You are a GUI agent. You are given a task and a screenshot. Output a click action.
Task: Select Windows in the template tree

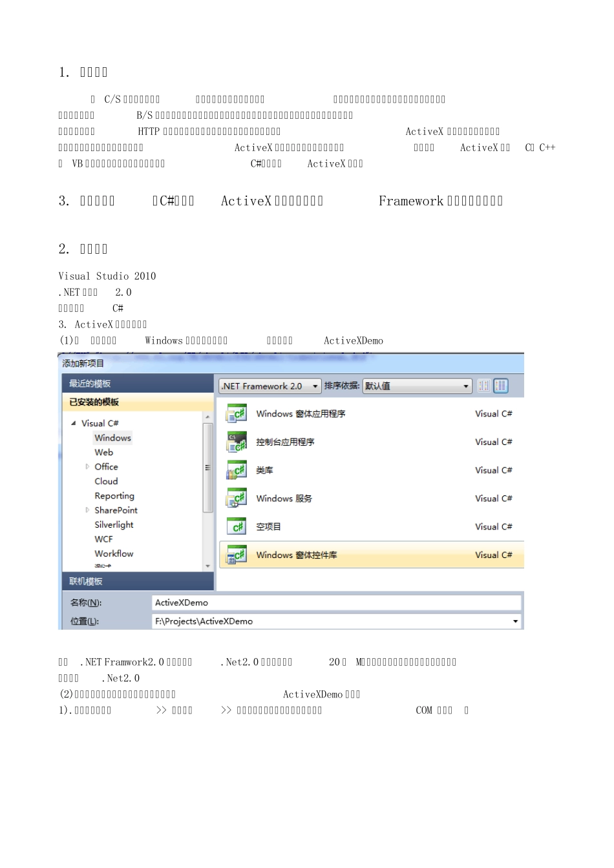(112, 438)
